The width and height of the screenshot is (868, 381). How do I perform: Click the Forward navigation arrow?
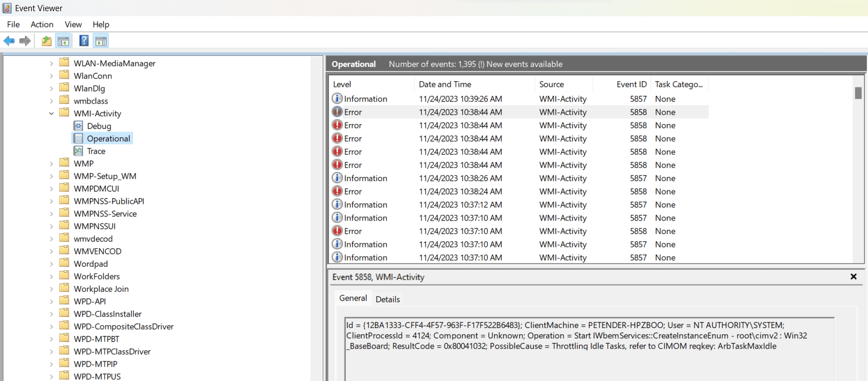[25, 40]
